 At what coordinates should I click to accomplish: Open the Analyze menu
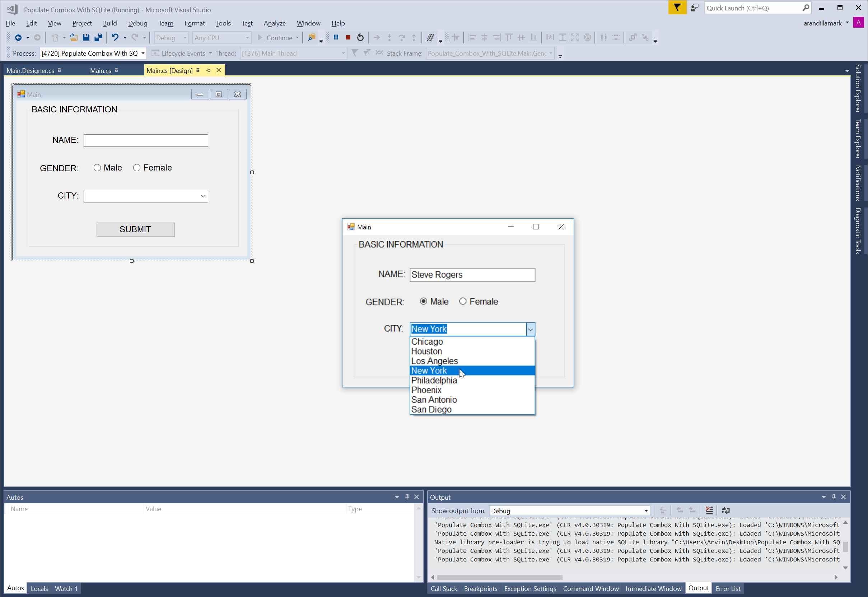coord(275,23)
